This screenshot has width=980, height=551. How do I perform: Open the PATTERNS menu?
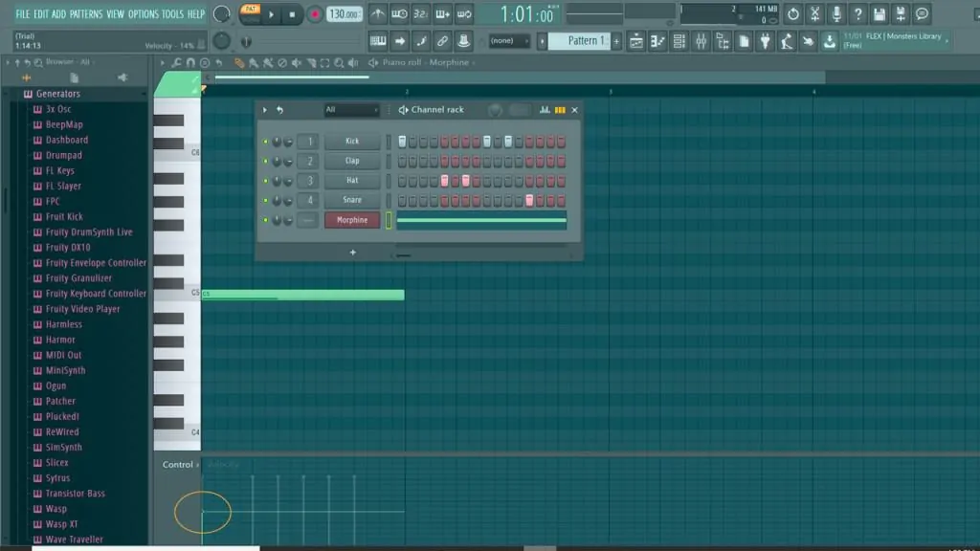coord(86,14)
